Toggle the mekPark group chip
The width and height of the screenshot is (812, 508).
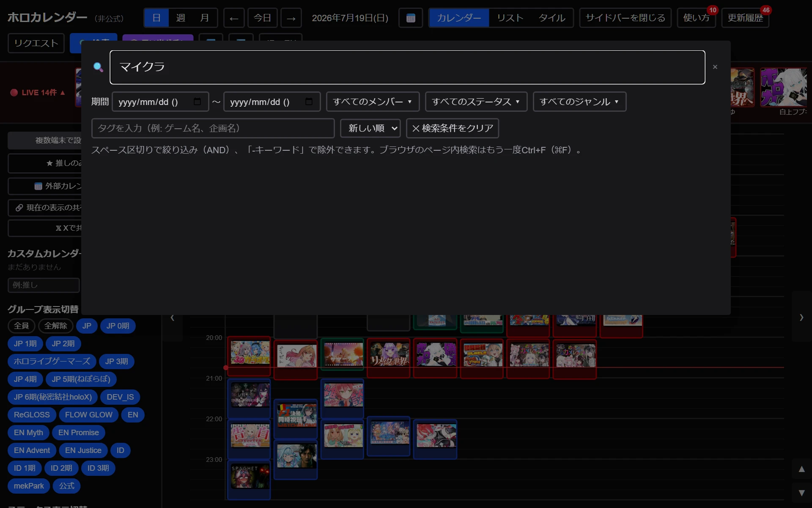(29, 486)
